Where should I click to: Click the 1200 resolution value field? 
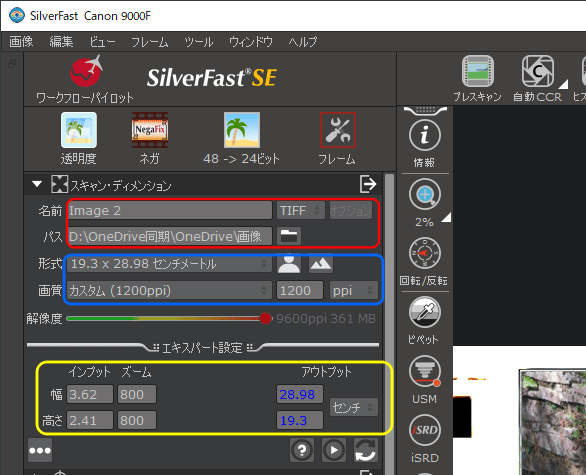(300, 291)
